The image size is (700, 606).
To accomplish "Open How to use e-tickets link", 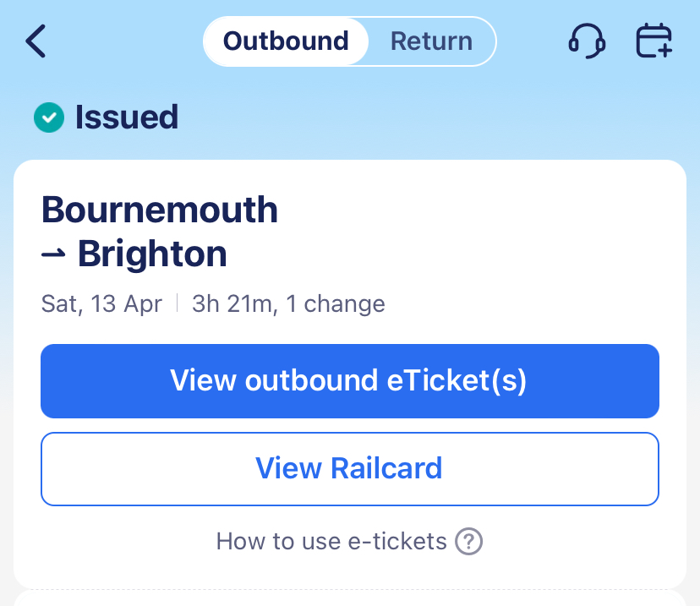I will click(331, 541).
